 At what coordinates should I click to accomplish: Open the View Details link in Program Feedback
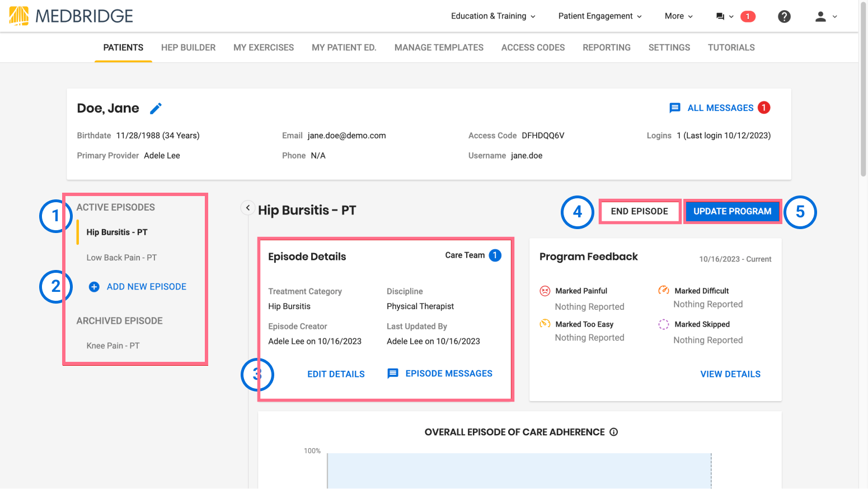pyautogui.click(x=730, y=374)
